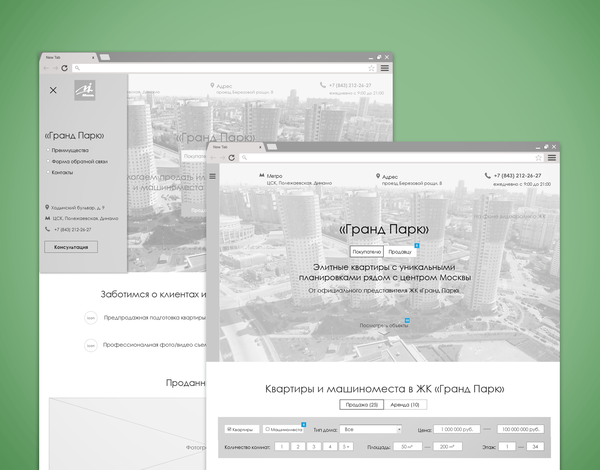This screenshot has width=600, height=470.
Task: Click the minimum floor field 1
Action: (507, 447)
